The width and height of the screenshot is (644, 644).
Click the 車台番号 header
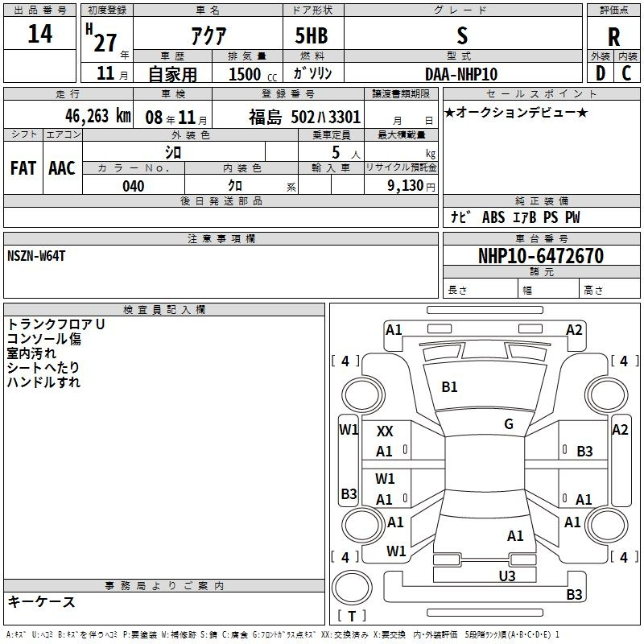(x=541, y=238)
